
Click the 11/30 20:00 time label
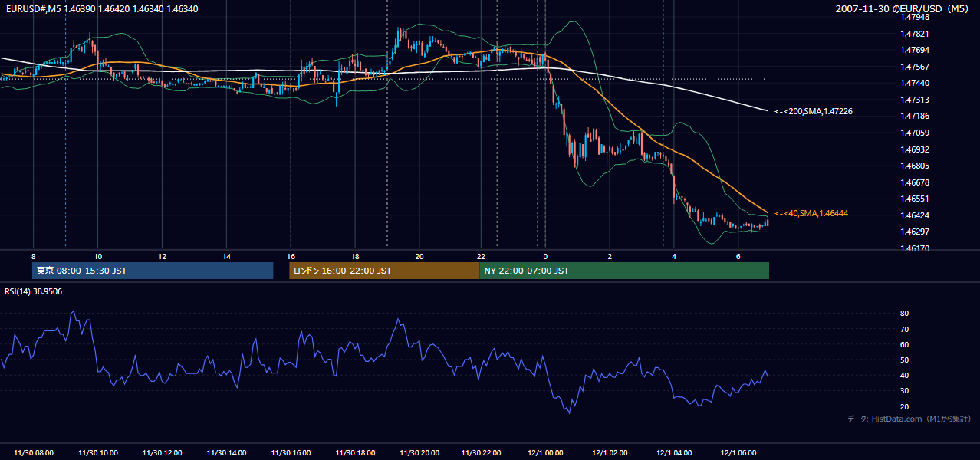click(x=419, y=453)
